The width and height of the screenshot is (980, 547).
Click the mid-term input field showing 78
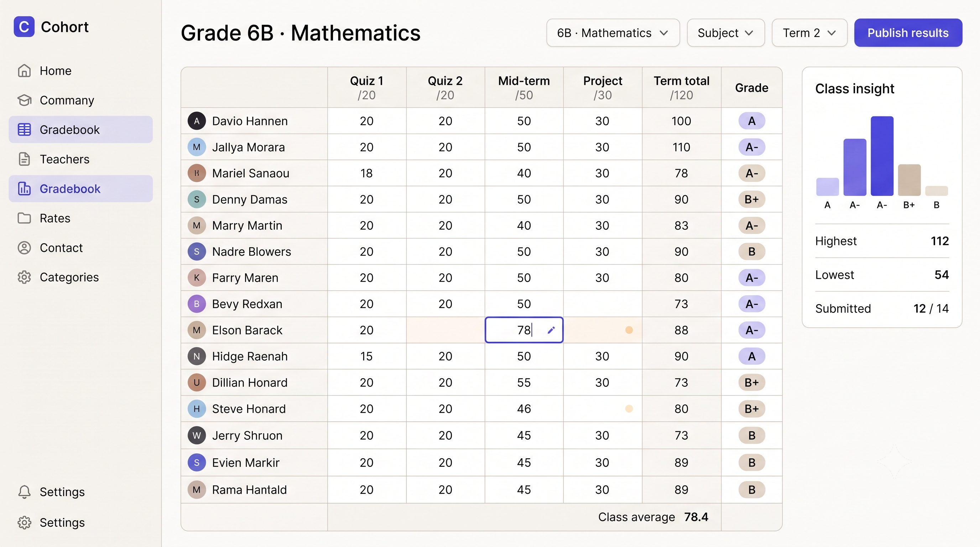tap(524, 330)
